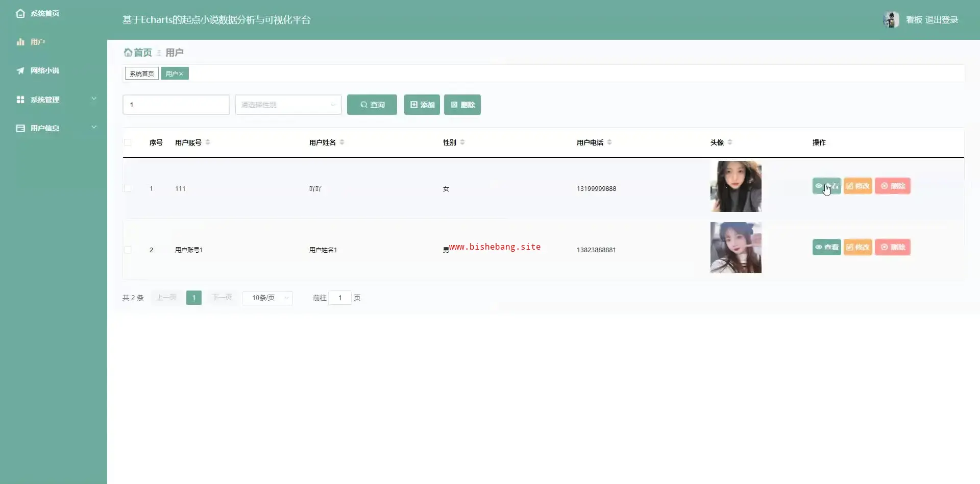The image size is (980, 484).
Task: Click the bar chart icon beside 用户 in sidebar
Action: tap(20, 42)
